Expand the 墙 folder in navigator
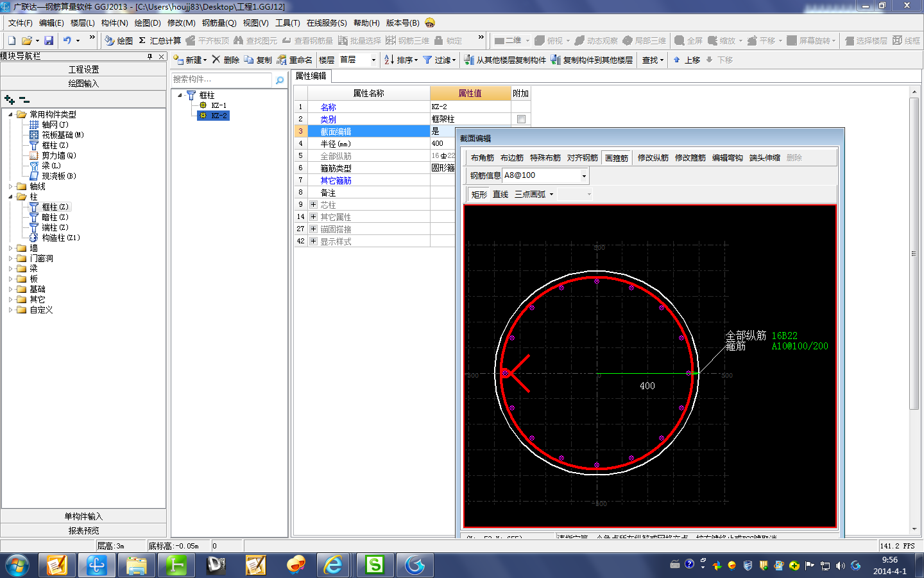The width and height of the screenshot is (924, 578). [10, 248]
